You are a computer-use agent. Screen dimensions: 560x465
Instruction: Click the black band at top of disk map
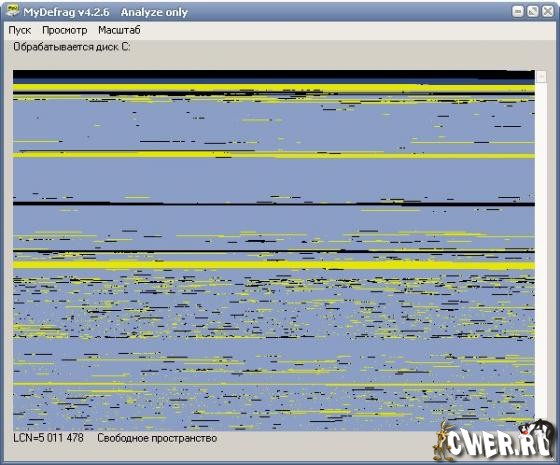coord(274,74)
